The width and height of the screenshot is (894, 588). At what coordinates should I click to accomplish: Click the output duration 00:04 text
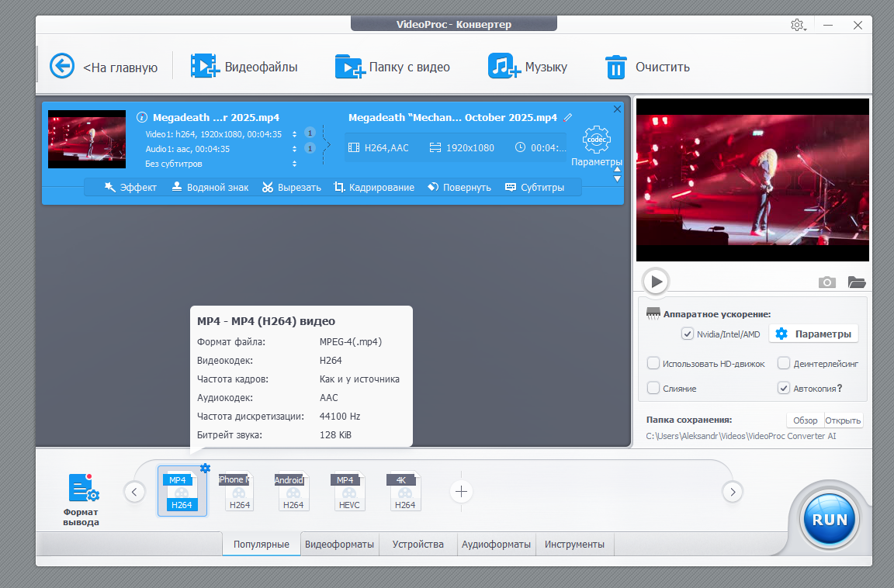[x=548, y=147]
